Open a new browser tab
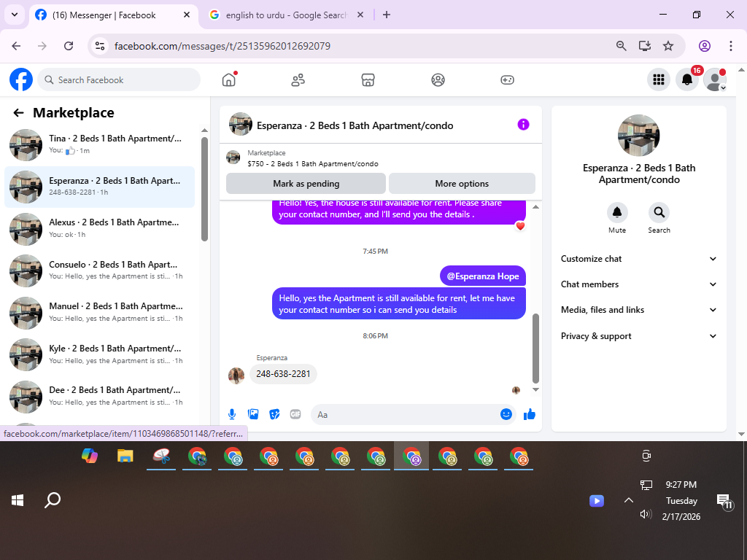The height and width of the screenshot is (560, 747). point(387,15)
